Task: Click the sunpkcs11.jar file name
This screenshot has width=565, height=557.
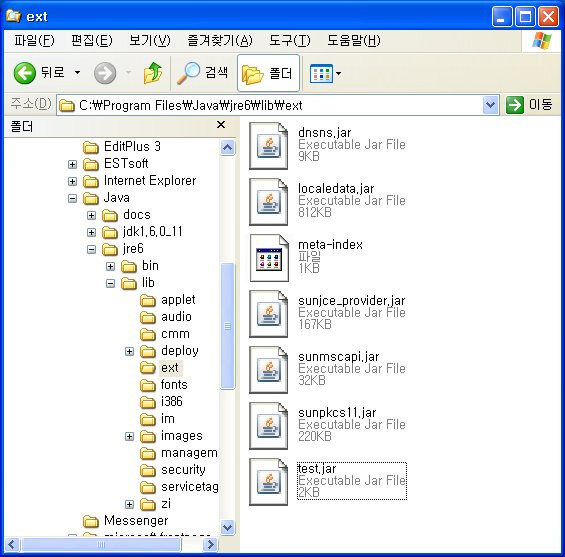Action: (337, 413)
